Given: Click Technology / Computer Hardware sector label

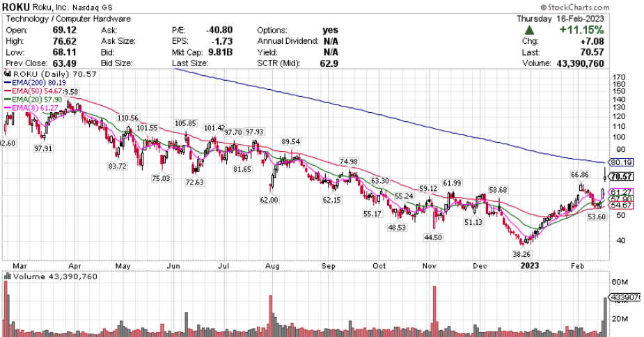Looking at the screenshot, I should click(x=68, y=19).
